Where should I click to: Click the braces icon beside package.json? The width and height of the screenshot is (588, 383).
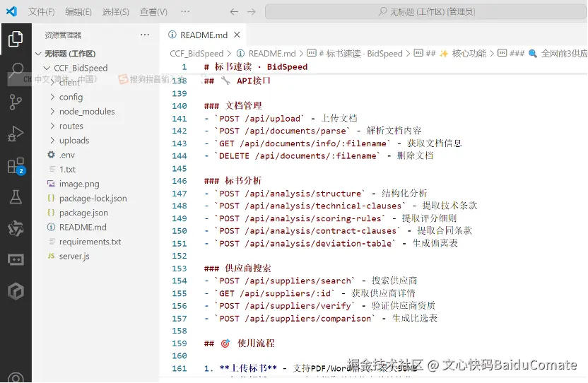(52, 212)
